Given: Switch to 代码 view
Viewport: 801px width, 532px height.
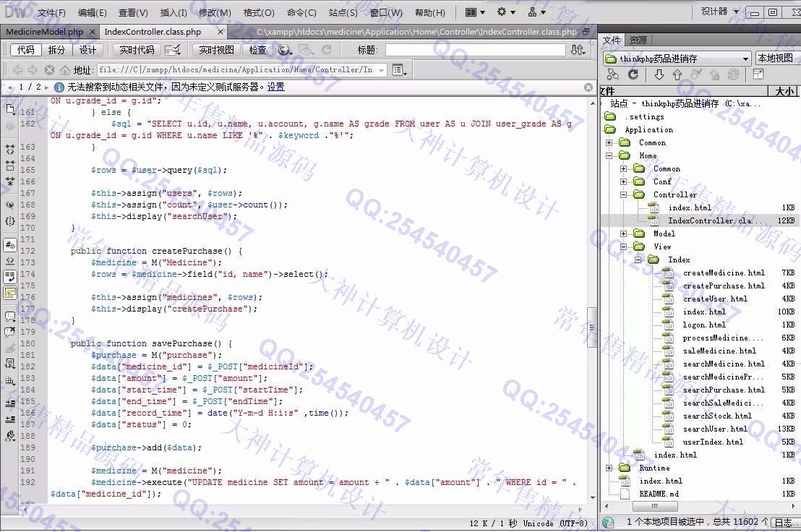Looking at the screenshot, I should click(x=25, y=50).
